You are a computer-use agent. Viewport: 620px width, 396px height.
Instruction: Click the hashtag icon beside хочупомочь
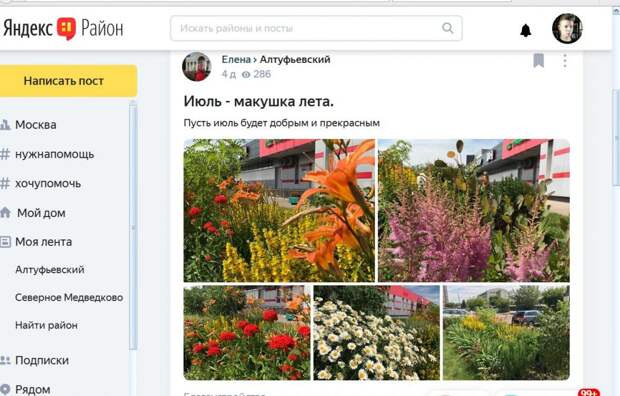click(5, 184)
